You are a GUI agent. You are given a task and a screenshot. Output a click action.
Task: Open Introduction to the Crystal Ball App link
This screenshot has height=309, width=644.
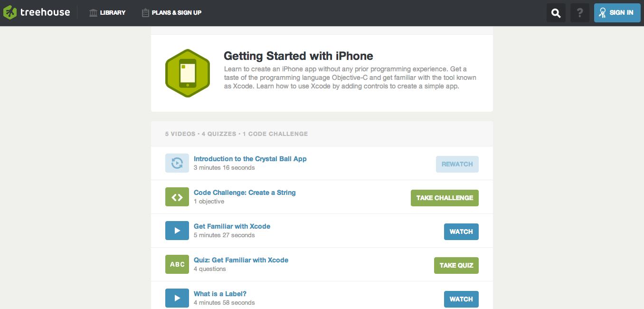click(x=250, y=159)
